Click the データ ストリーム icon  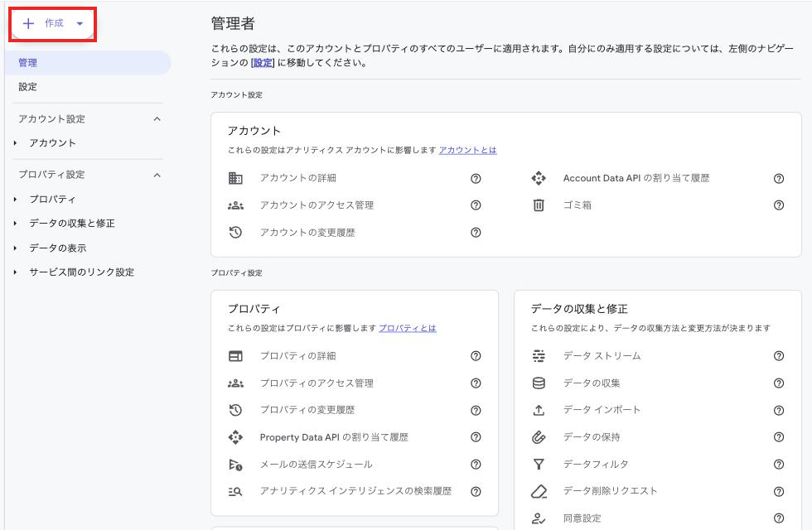tap(539, 356)
